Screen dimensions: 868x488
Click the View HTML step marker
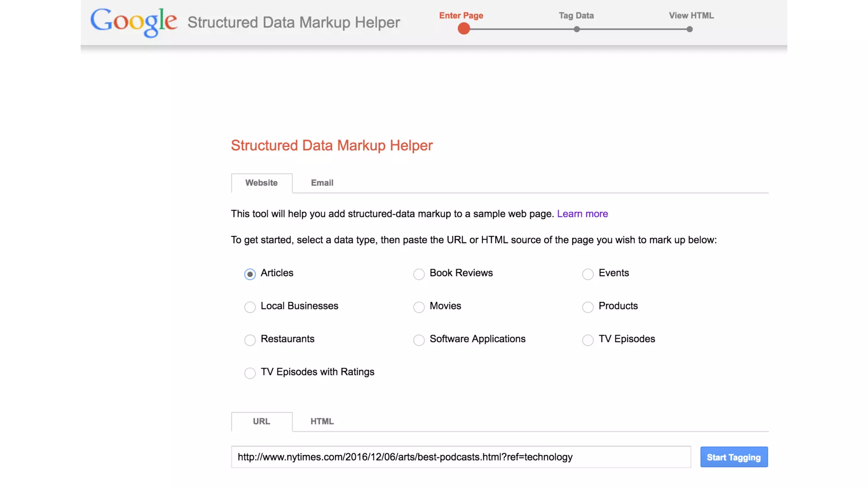(x=690, y=29)
